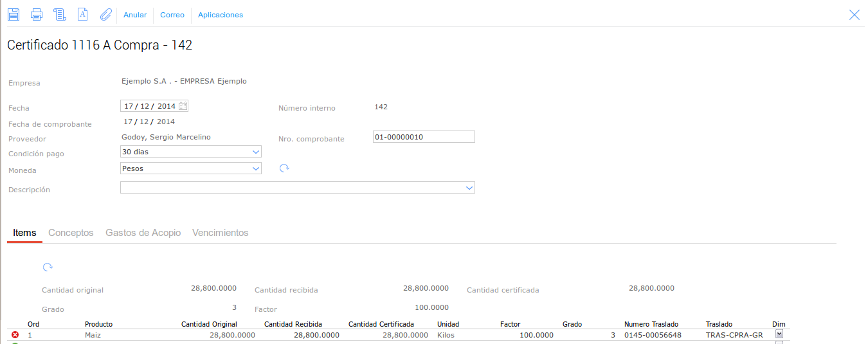Click the Save diskette icon
The image size is (868, 344).
[14, 14]
